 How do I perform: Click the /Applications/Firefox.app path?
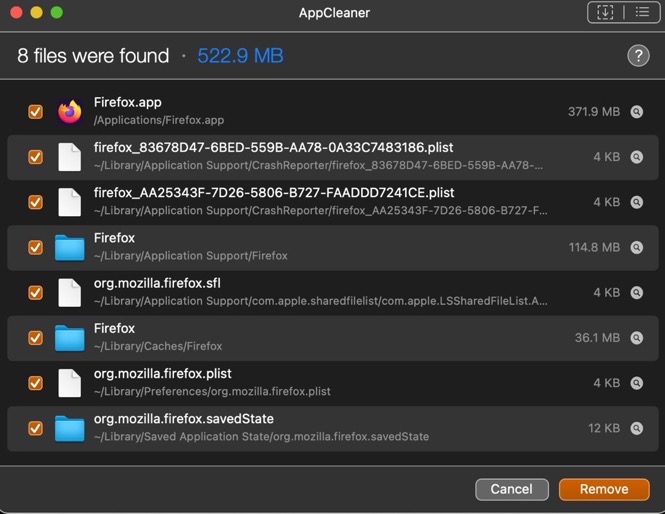[159, 120]
